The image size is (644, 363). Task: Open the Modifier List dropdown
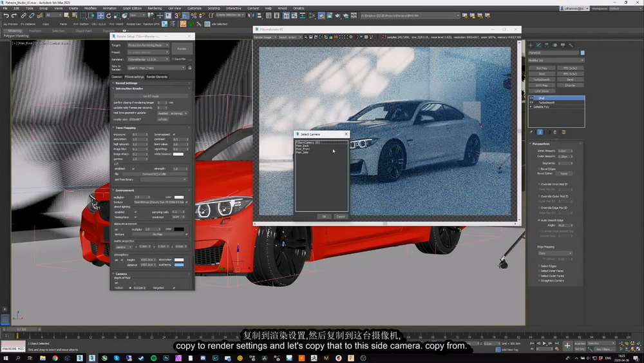(x=556, y=61)
